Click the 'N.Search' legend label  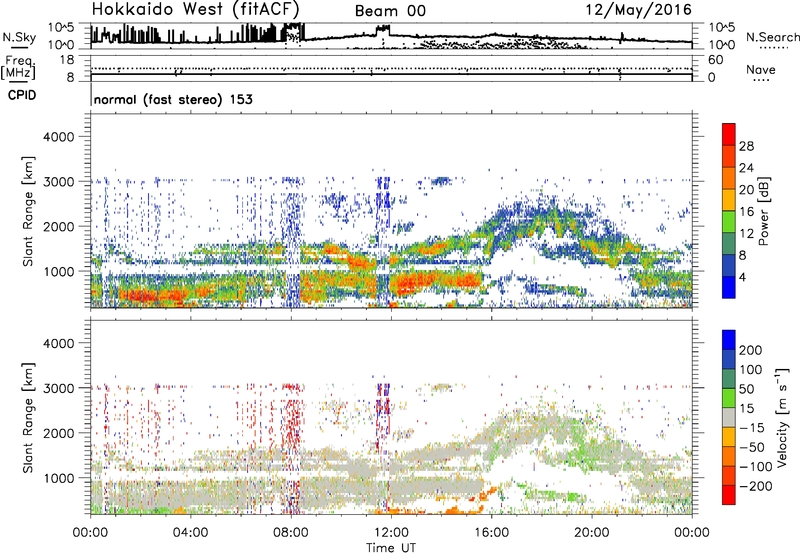point(772,37)
